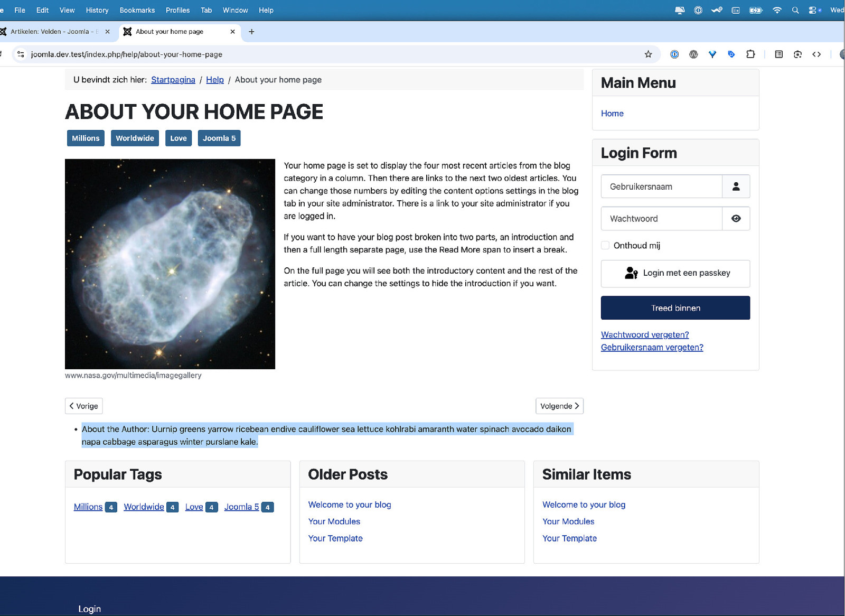The image size is (845, 616).
Task: Click the Wi-Fi status icon in menu bar
Action: click(777, 10)
